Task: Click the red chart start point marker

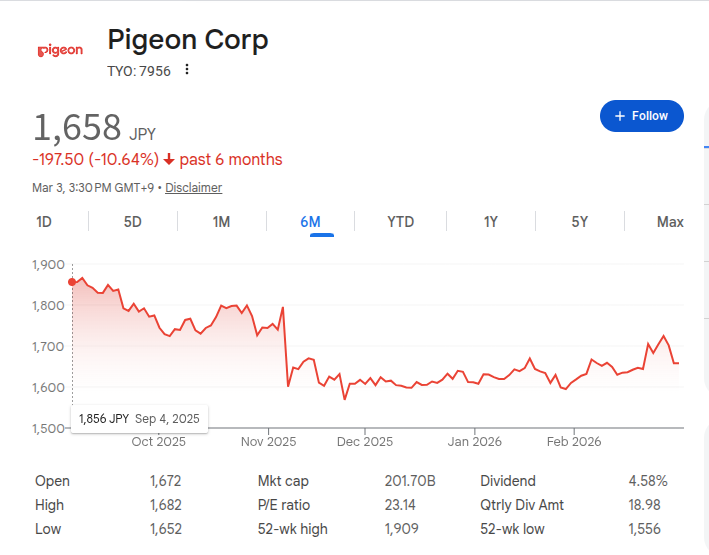Action: 72,282
